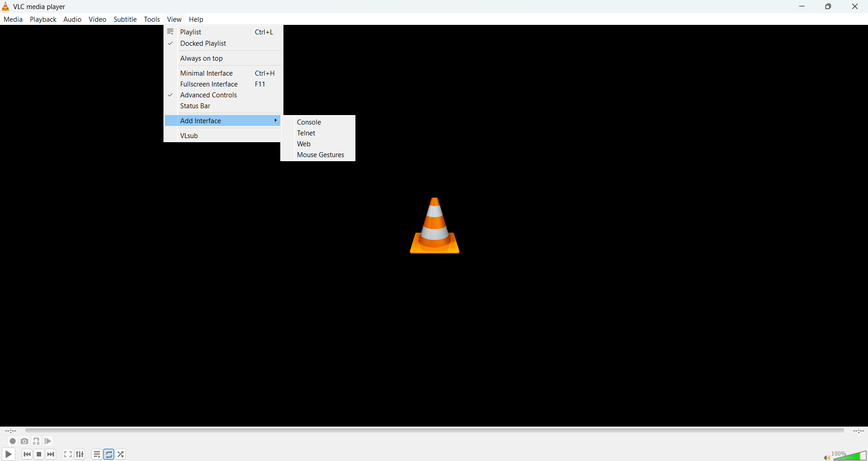
Task: Uncheck Docked Playlist option
Action: click(x=223, y=43)
